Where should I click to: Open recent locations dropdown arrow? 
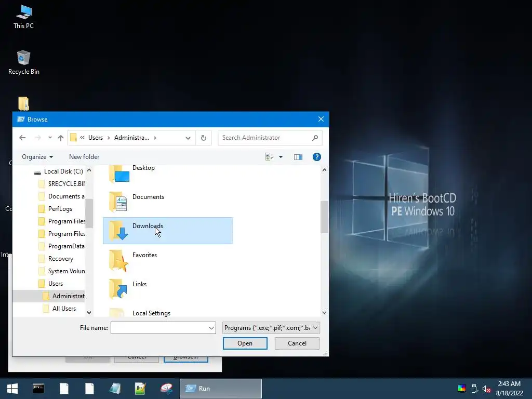[x=50, y=138]
